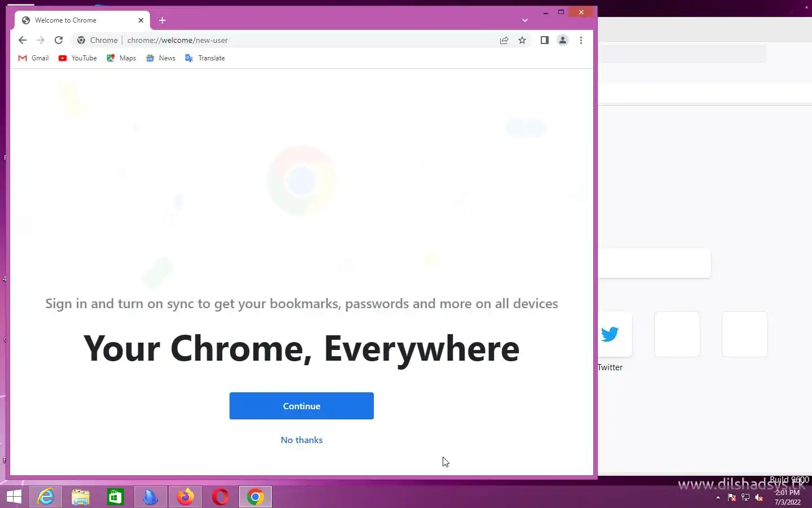Open Action Center flag icon

point(732,497)
